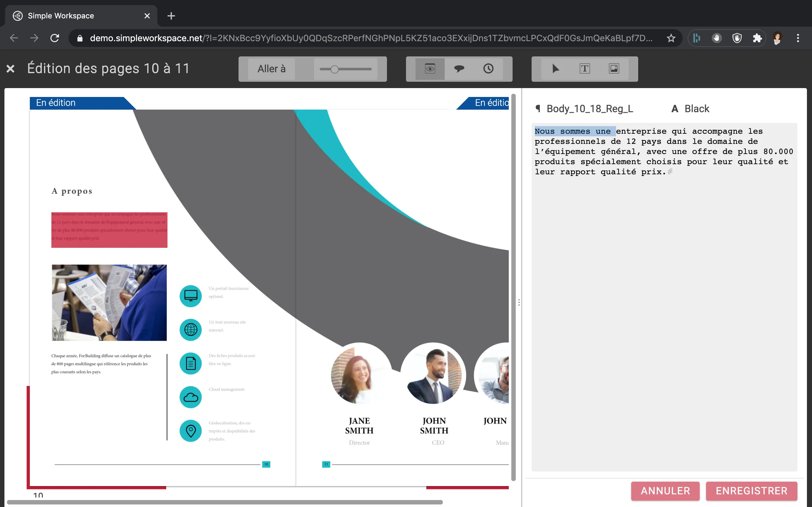
Task: Click inside the text editing area
Action: tap(664, 302)
